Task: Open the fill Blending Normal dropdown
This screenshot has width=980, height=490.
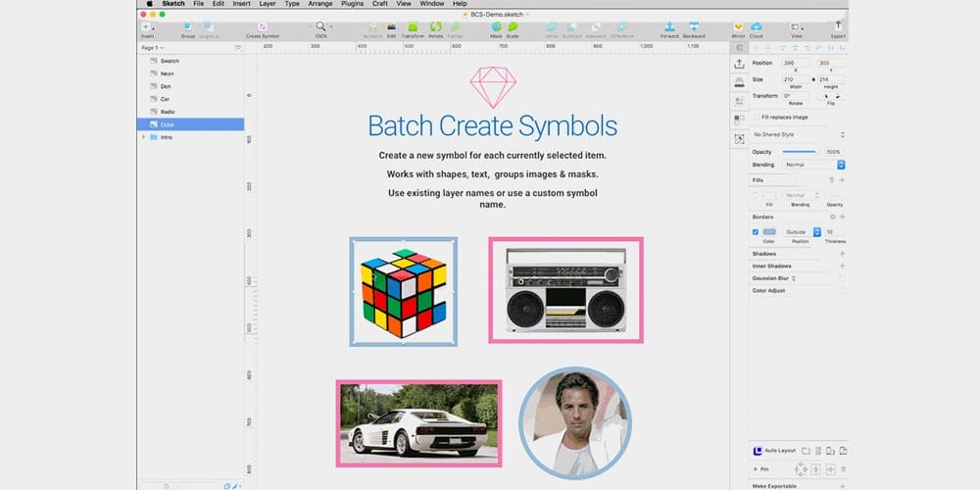Action: (x=803, y=196)
